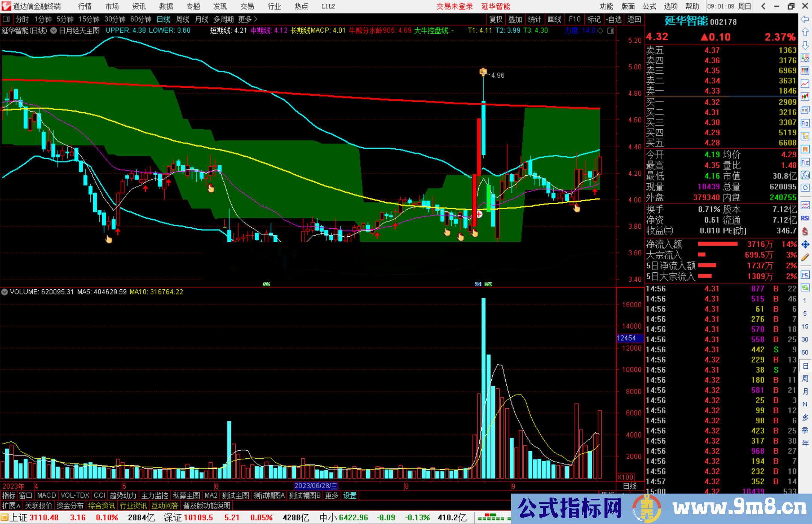Click the four-way move arrows icon
The image size is (812, 524).
tap(804, 245)
